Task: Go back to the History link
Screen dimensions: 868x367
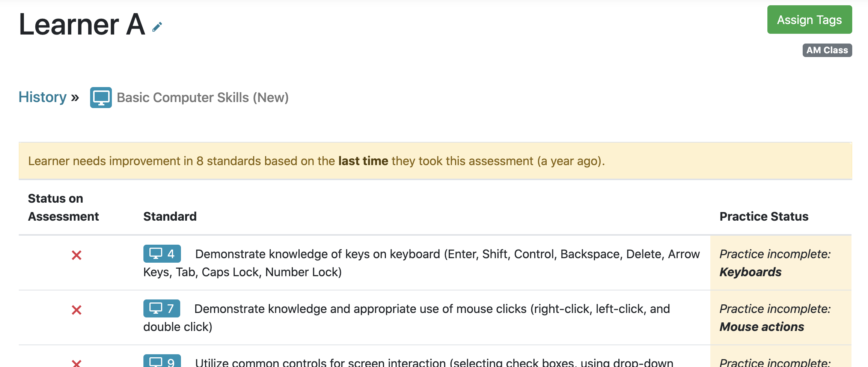Action: pos(42,97)
